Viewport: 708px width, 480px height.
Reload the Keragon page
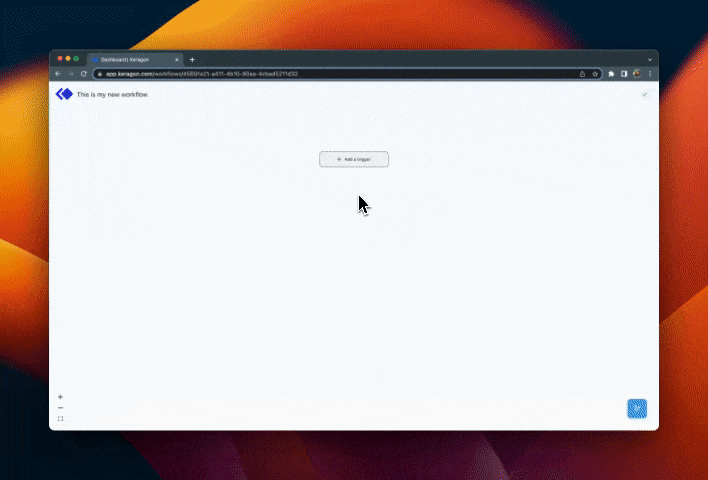point(83,74)
